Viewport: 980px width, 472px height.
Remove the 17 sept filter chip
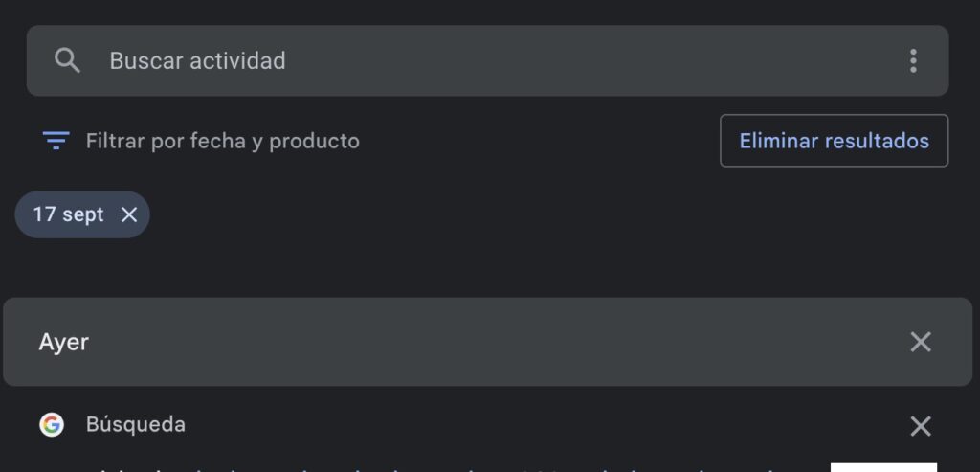click(129, 214)
